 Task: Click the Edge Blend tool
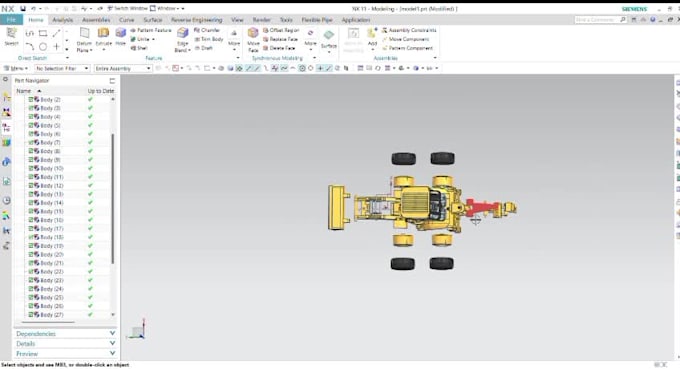[x=183, y=39]
